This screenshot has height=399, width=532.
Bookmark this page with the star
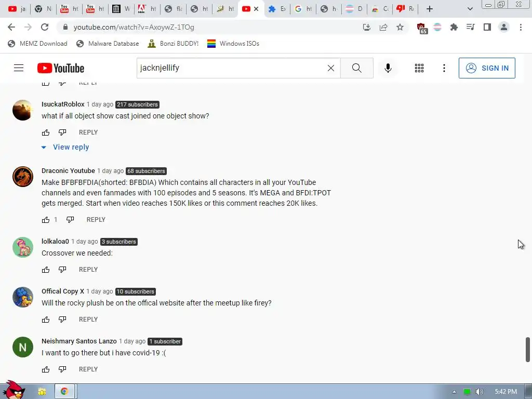(400, 27)
